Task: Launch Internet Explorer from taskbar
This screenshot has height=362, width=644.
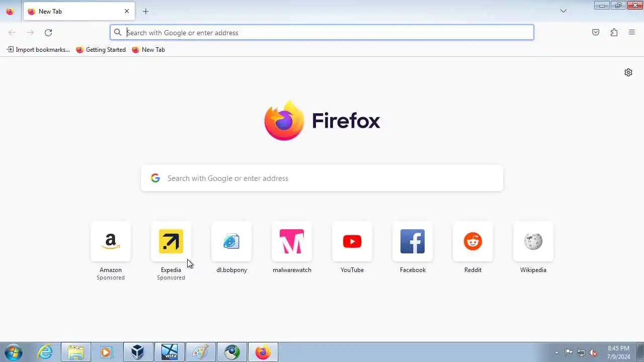Action: point(45,352)
